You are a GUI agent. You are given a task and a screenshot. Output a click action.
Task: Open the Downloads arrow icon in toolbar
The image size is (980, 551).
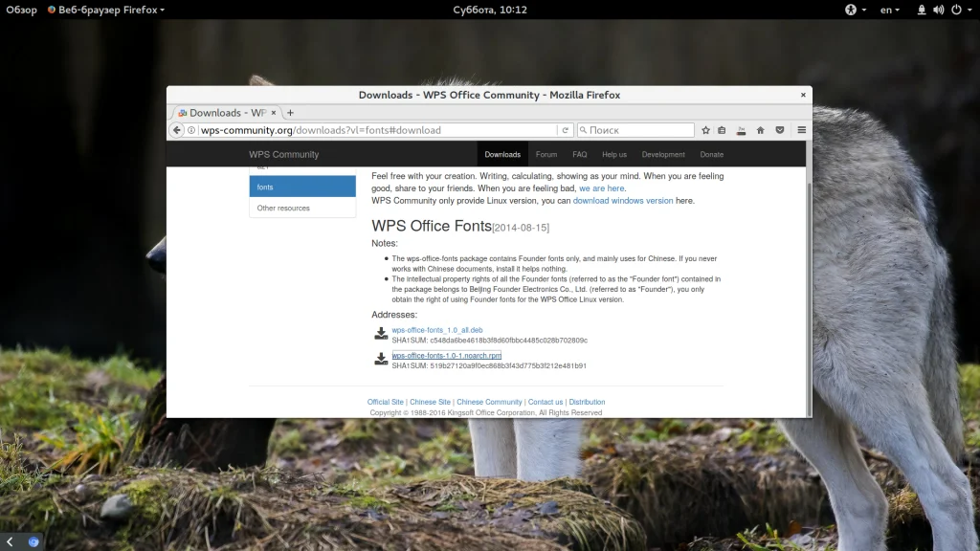(741, 130)
